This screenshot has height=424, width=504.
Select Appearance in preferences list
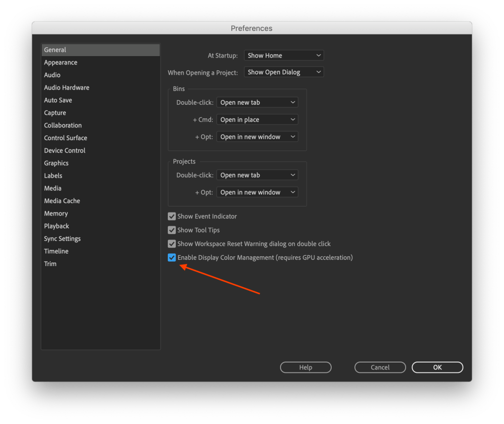point(61,62)
